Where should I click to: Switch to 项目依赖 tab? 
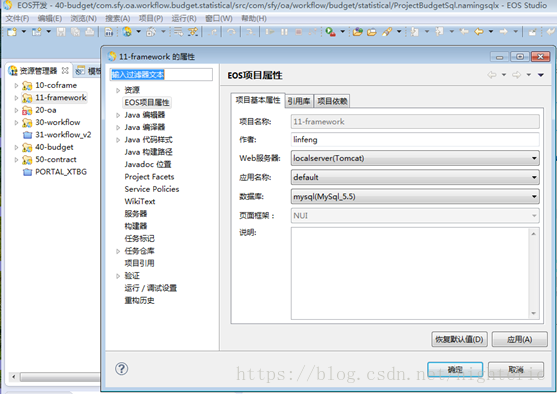[332, 101]
